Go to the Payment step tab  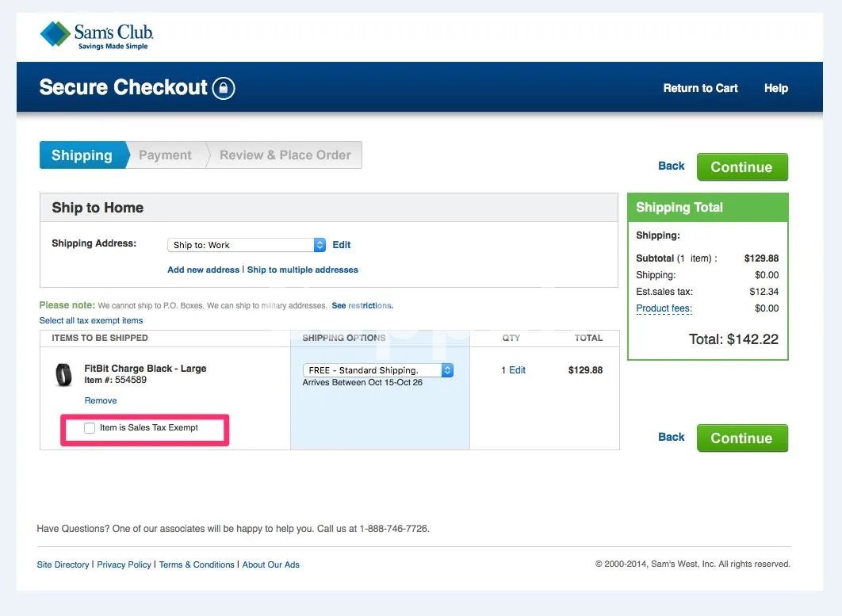(x=165, y=155)
